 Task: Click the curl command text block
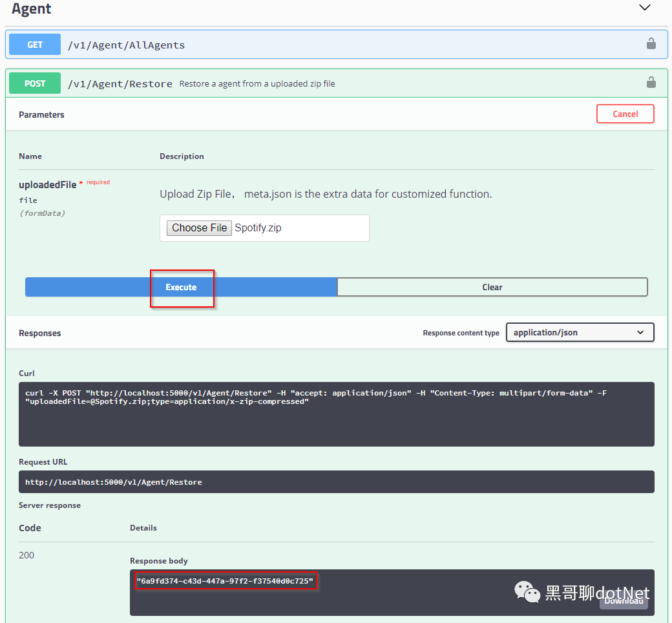pyautogui.click(x=337, y=414)
